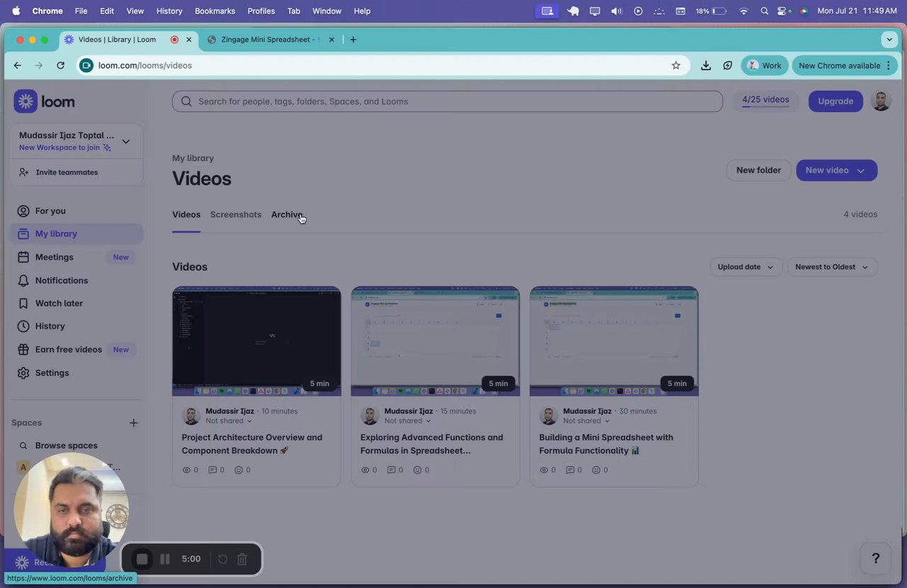Switch to the Zingage Mini Spreadsheet browser tab

pyautogui.click(x=271, y=40)
